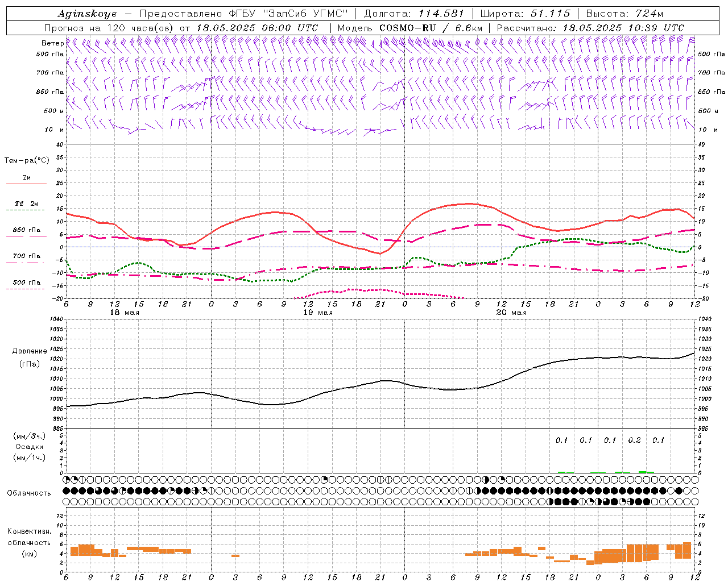Viewport: 728px width, 582px height.
Task: Click the 'Давление' pressure panel label
Action: click(x=30, y=351)
